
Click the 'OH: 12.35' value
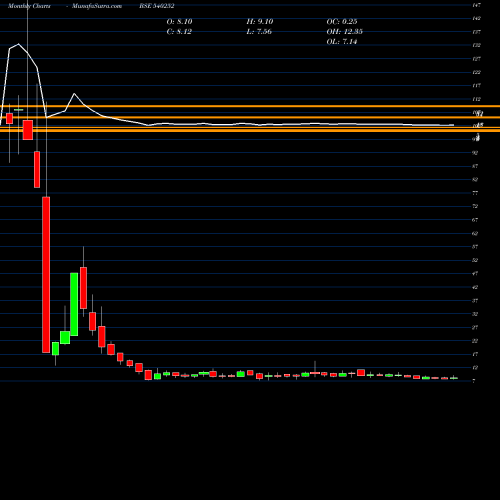pos(344,32)
